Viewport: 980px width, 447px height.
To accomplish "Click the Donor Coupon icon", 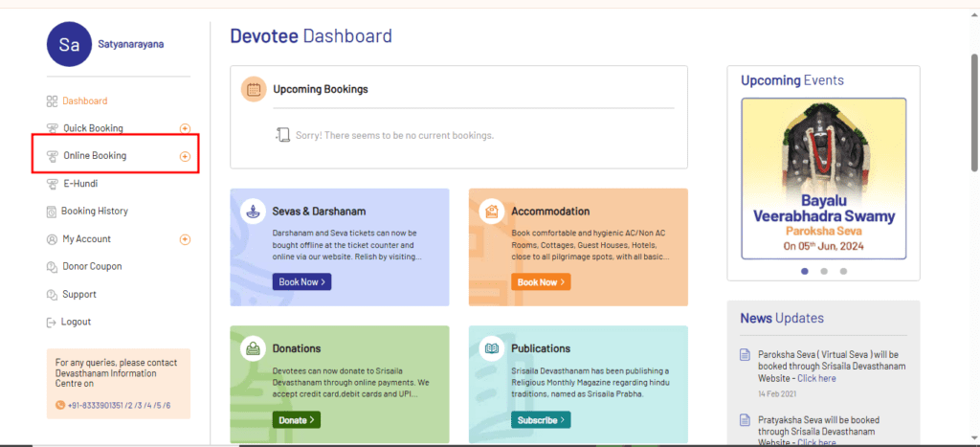I will tap(52, 267).
